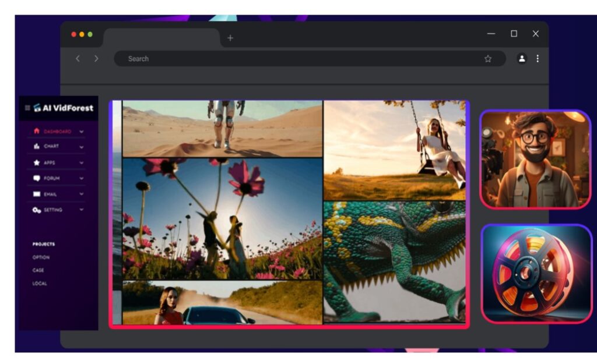Screen dimensions: 597x364
Task: Click the Email envelope icon
Action: [37, 194]
